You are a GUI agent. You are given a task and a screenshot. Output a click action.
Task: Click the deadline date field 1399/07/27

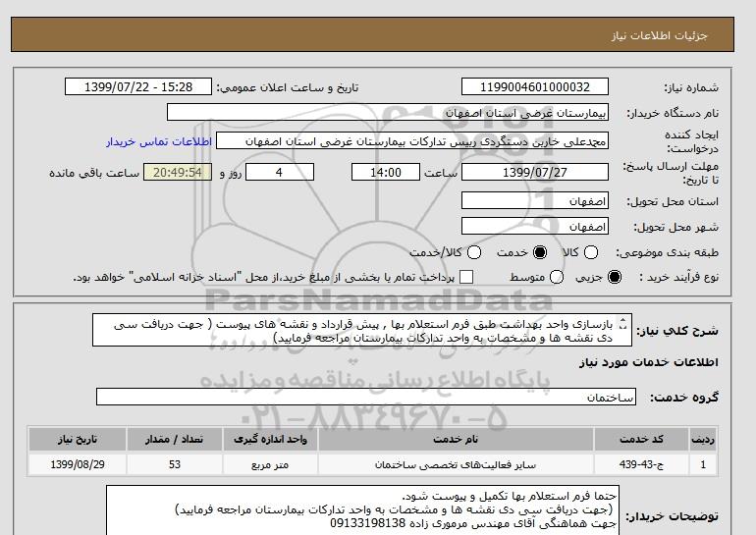pos(535,172)
